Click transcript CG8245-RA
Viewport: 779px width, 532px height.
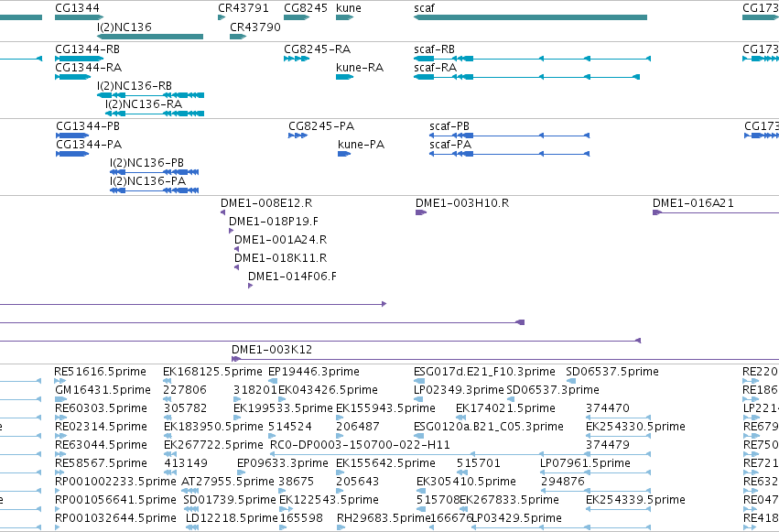click(297, 59)
